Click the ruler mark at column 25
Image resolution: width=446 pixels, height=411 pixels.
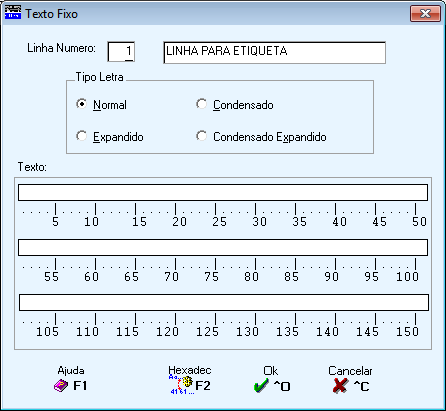pos(216,209)
